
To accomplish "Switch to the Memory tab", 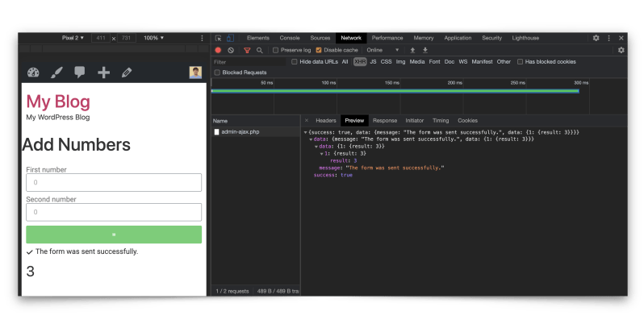I will (424, 38).
